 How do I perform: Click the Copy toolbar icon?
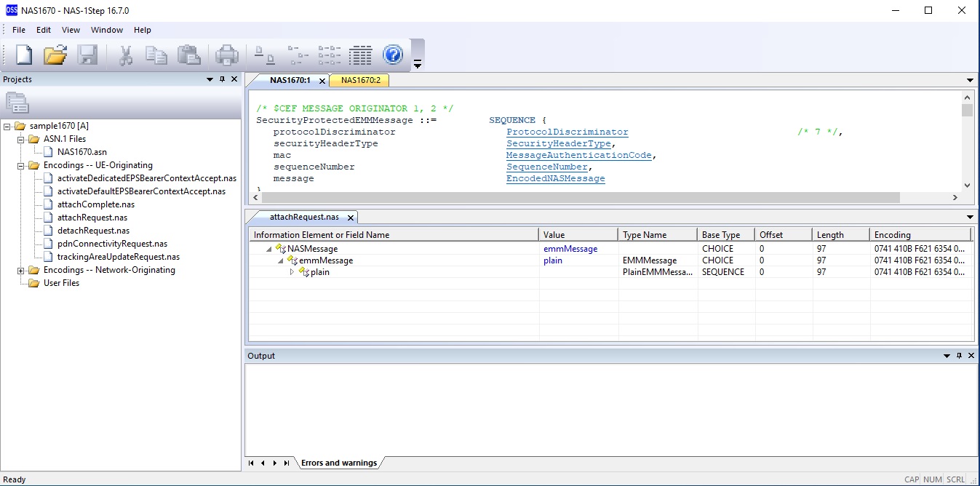point(157,55)
